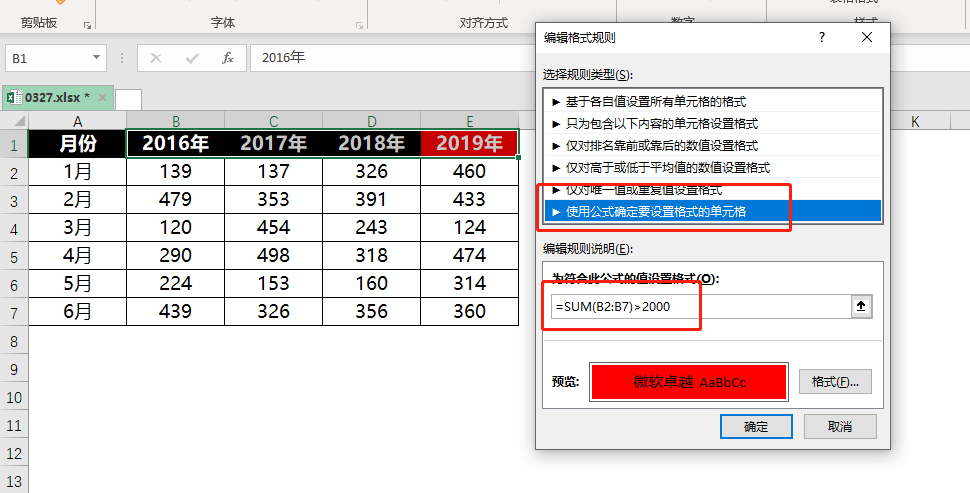Click the 2016年 header cell
970x493 pixels.
pyautogui.click(x=176, y=144)
